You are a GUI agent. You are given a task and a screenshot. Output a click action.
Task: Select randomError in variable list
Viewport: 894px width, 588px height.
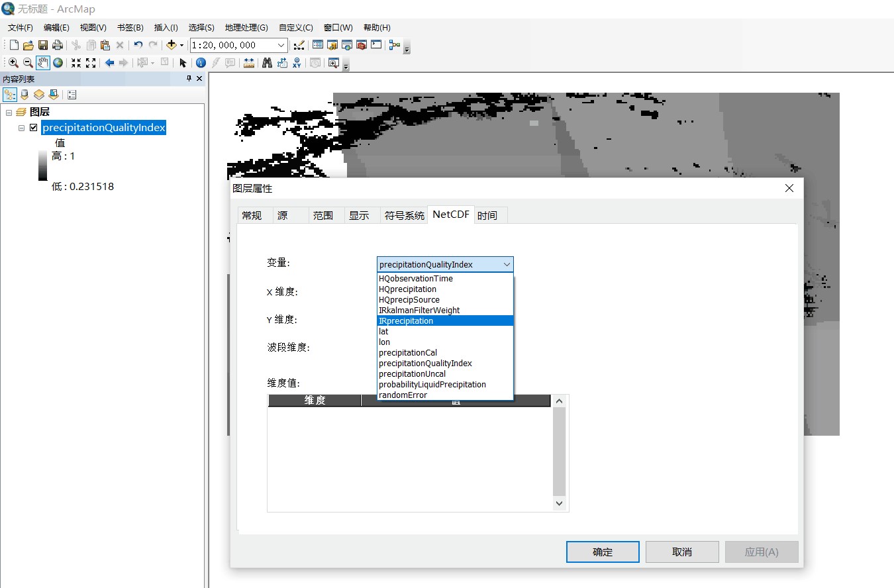[x=445, y=395]
